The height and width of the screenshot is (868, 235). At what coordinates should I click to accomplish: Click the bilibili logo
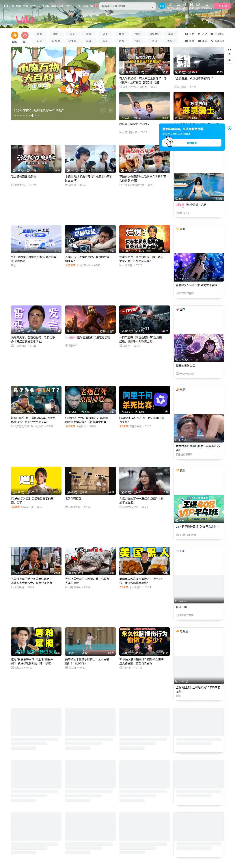pyautogui.click(x=25, y=20)
